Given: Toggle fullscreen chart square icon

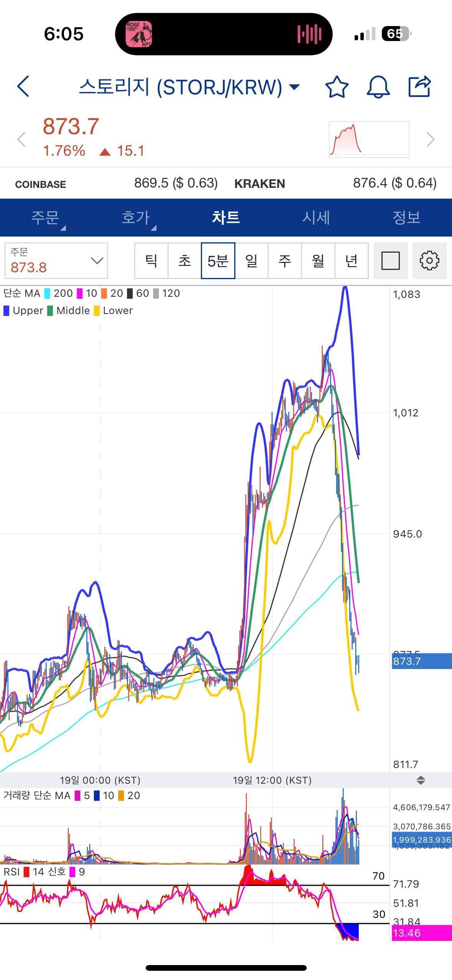Looking at the screenshot, I should pos(390,261).
